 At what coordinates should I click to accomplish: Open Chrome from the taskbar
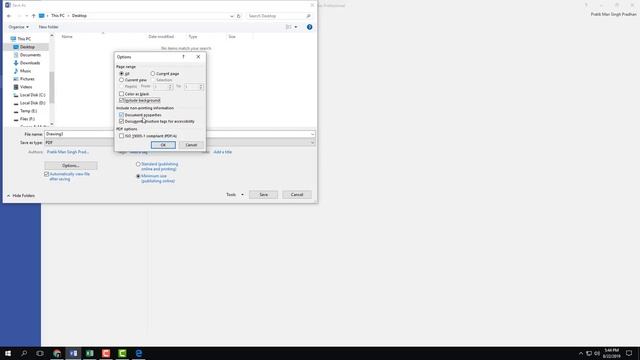click(57, 353)
